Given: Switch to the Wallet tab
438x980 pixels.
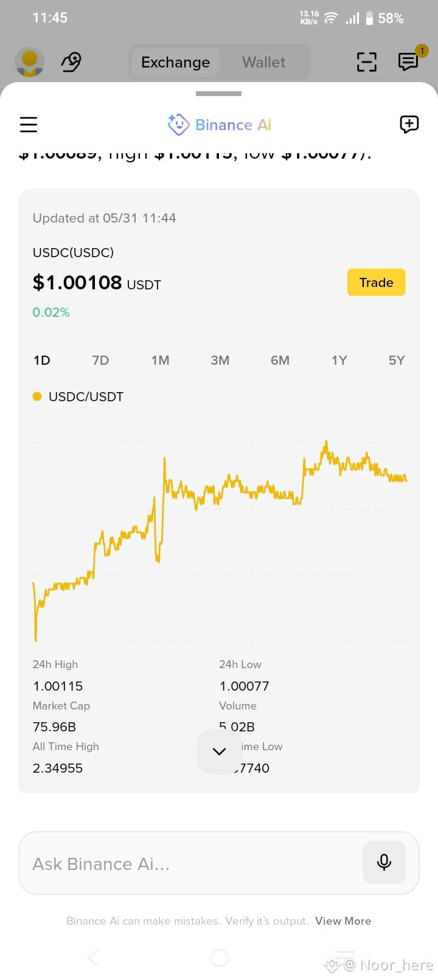Looking at the screenshot, I should 263,62.
